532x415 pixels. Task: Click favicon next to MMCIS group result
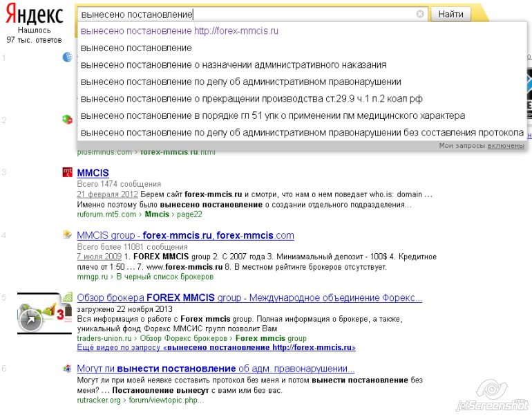[x=68, y=234]
